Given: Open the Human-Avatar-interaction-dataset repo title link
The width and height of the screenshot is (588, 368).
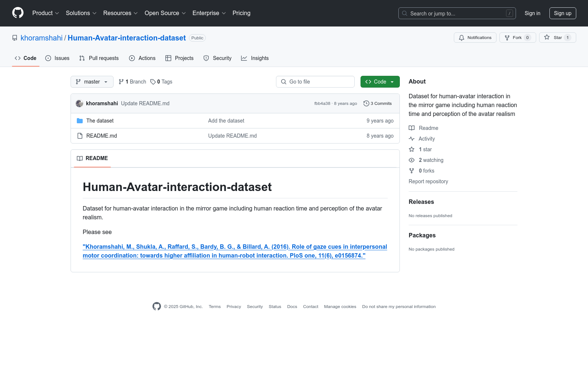Looking at the screenshot, I should [x=127, y=38].
